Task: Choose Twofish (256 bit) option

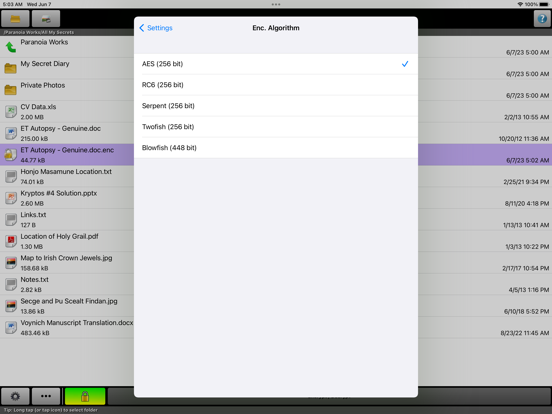Action: tap(276, 127)
